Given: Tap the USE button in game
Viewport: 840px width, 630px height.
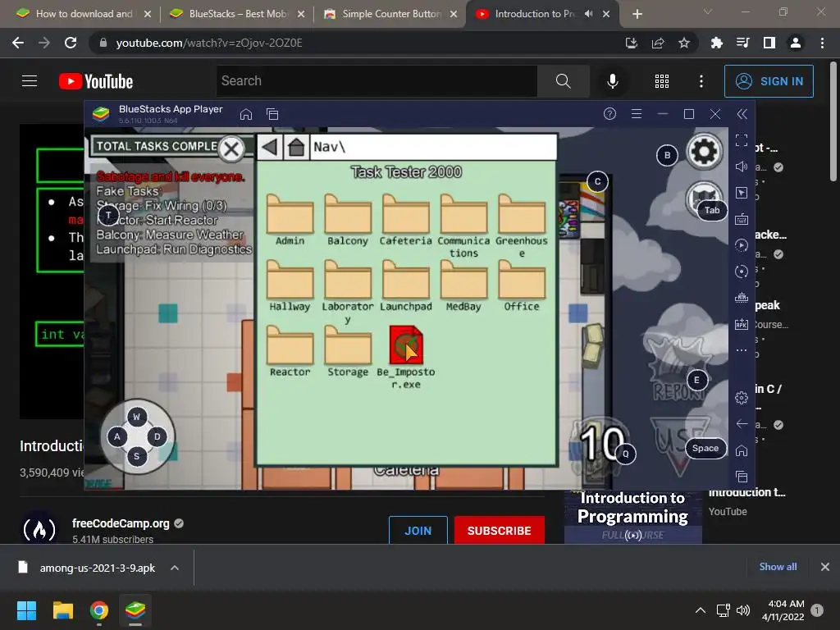Looking at the screenshot, I should tap(679, 445).
